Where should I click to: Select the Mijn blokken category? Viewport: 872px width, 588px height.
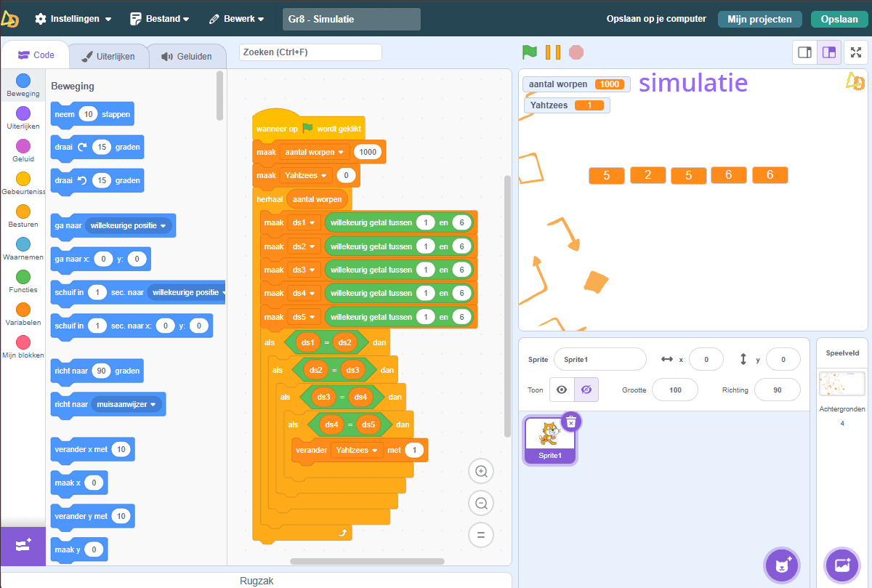(x=23, y=347)
